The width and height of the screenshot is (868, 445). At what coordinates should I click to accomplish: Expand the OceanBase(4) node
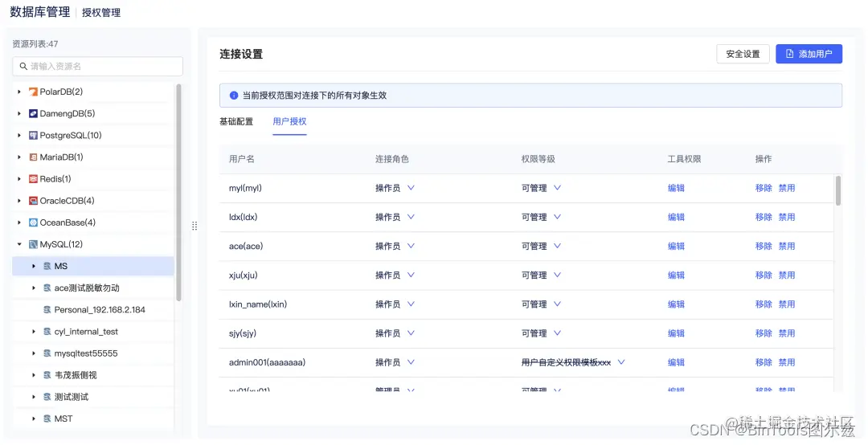pos(19,222)
